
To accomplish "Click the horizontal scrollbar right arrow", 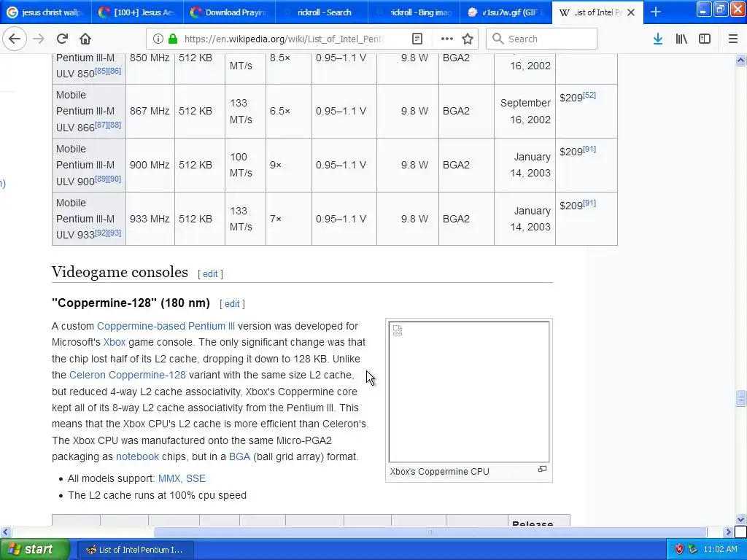I will point(728,532).
